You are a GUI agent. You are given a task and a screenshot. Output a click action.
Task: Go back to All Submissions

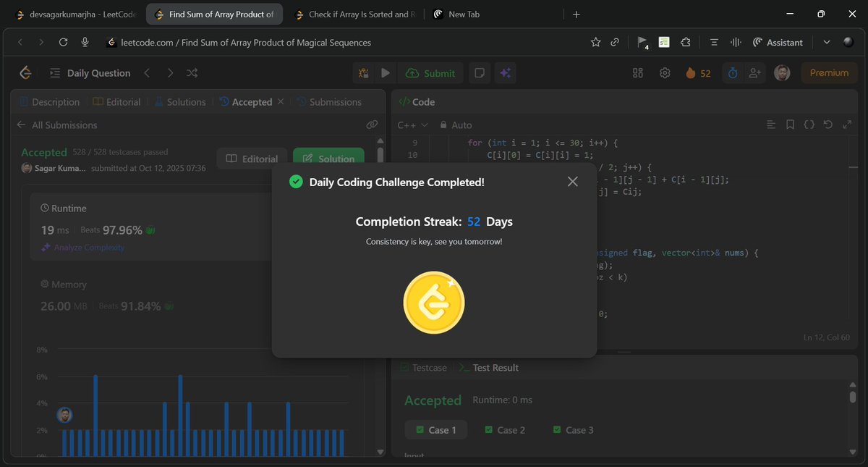(57, 125)
